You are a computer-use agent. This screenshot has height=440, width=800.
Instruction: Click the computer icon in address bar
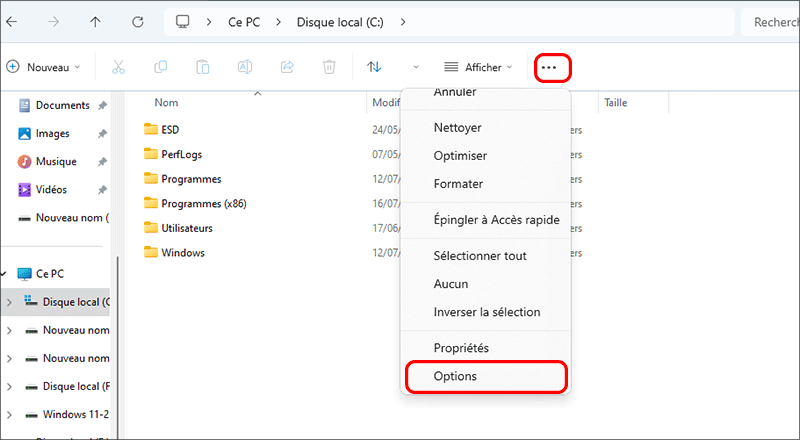pyautogui.click(x=182, y=21)
